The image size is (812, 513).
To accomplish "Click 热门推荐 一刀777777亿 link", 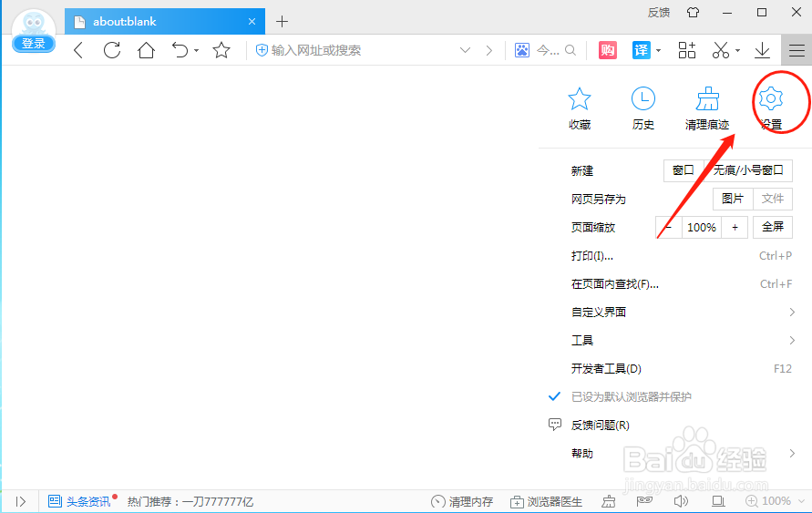I will (190, 501).
